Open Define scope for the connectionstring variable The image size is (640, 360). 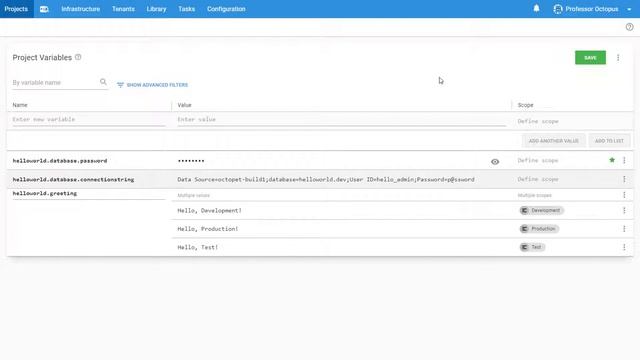point(538,179)
